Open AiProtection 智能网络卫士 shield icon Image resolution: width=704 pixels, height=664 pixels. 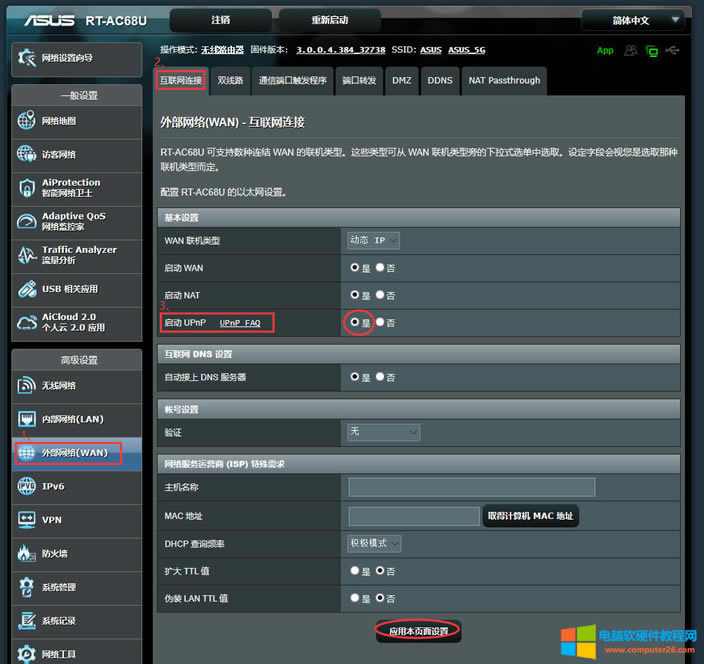click(x=26, y=188)
